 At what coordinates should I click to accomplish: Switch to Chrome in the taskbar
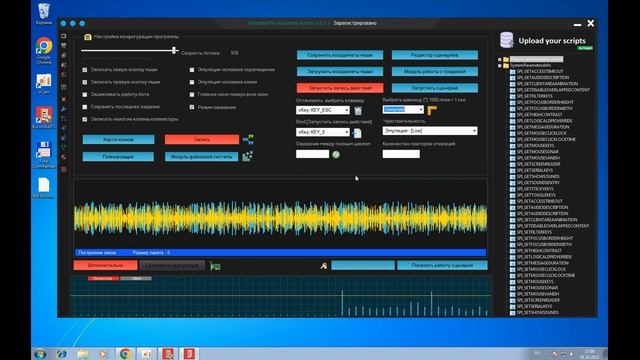(125, 354)
